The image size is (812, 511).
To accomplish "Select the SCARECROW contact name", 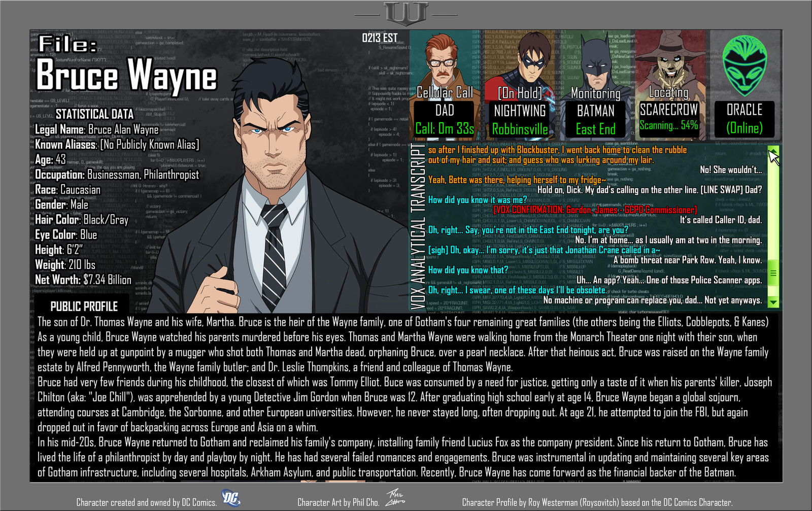I will point(668,110).
